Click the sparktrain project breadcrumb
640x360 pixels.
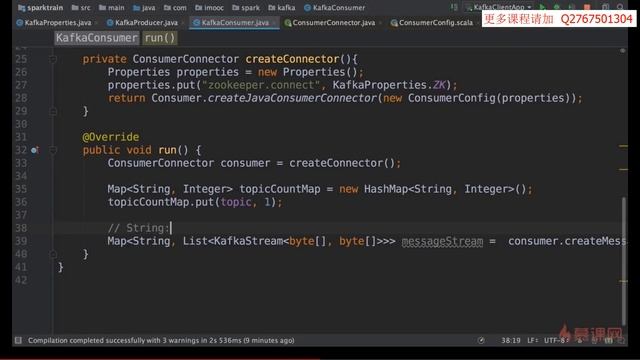coord(40,7)
